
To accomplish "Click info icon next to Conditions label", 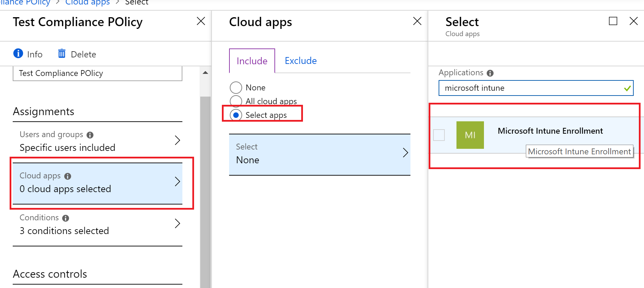I will tap(66, 218).
